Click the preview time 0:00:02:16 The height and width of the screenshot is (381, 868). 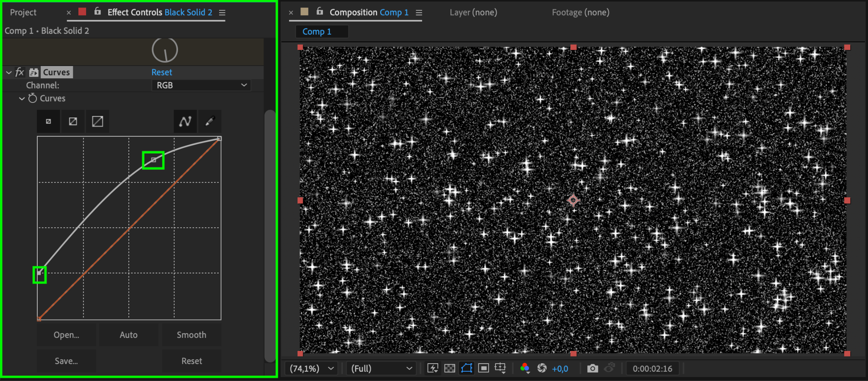pyautogui.click(x=652, y=369)
